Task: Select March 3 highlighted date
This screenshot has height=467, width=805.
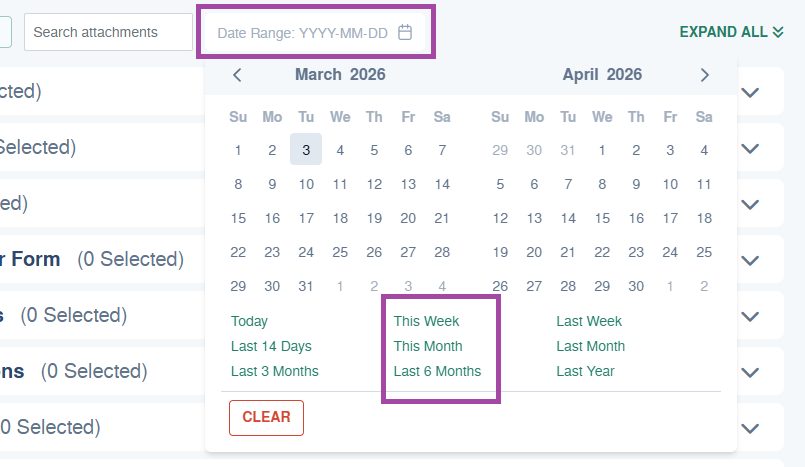Action: click(x=306, y=149)
